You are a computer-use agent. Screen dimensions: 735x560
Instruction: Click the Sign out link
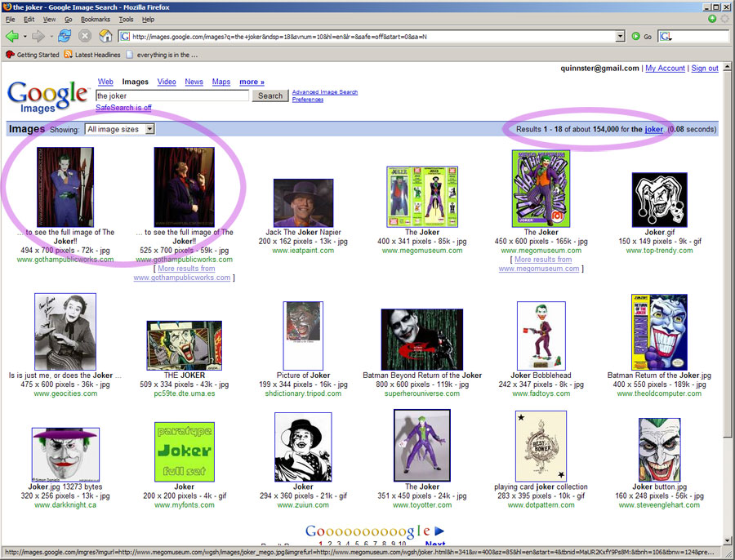[x=705, y=68]
